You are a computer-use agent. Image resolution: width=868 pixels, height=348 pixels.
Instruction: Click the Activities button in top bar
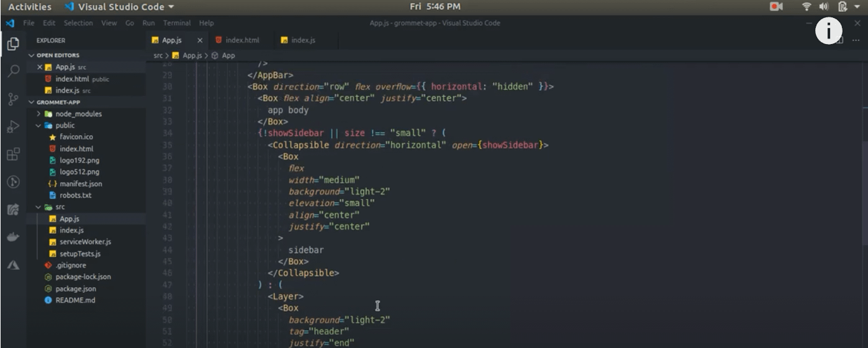coord(30,7)
